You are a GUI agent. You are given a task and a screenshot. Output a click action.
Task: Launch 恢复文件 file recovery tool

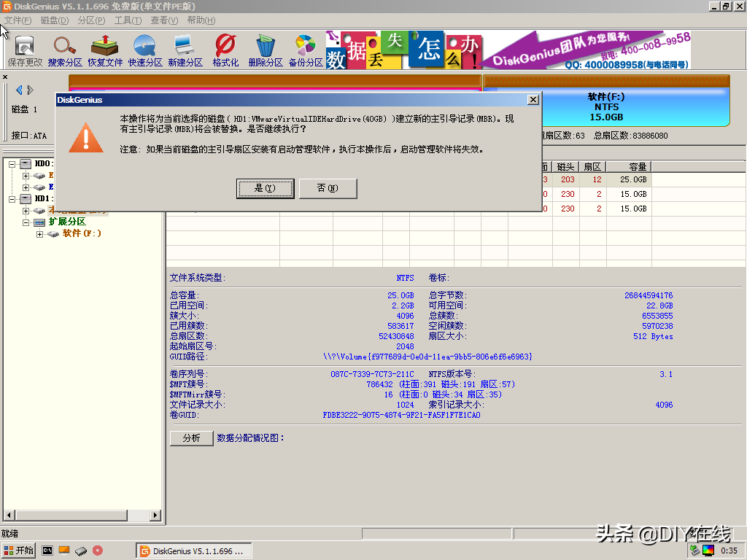[x=104, y=49]
